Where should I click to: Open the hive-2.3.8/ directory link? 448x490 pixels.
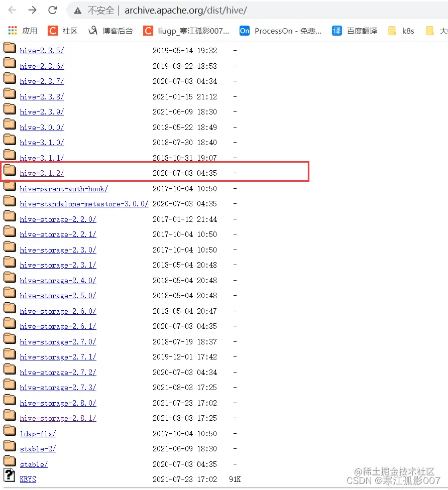point(42,97)
